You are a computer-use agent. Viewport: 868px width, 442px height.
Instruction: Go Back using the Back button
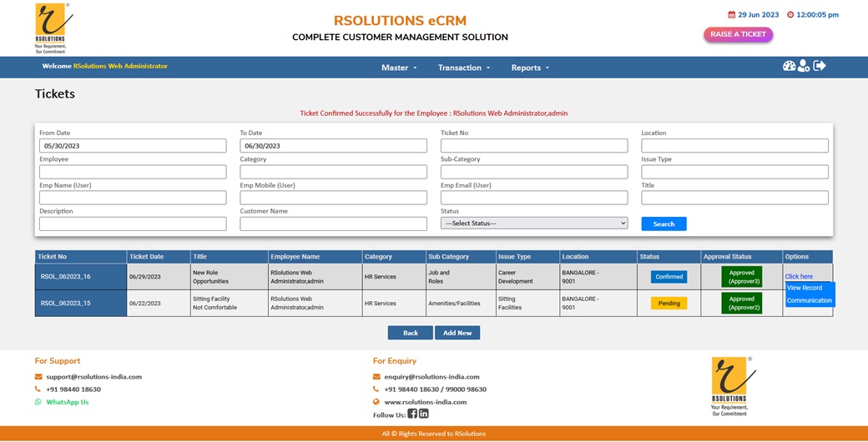point(410,333)
